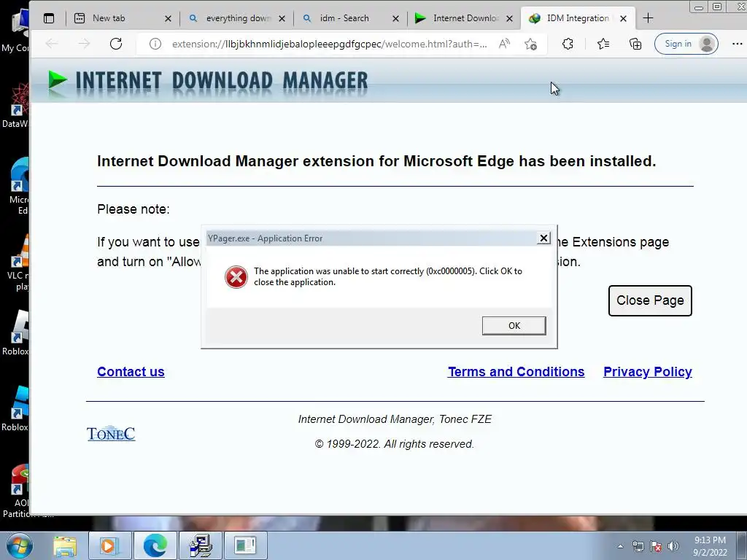This screenshot has width=747, height=560.
Task: Open the tab actions menu icon
Action: tap(49, 18)
